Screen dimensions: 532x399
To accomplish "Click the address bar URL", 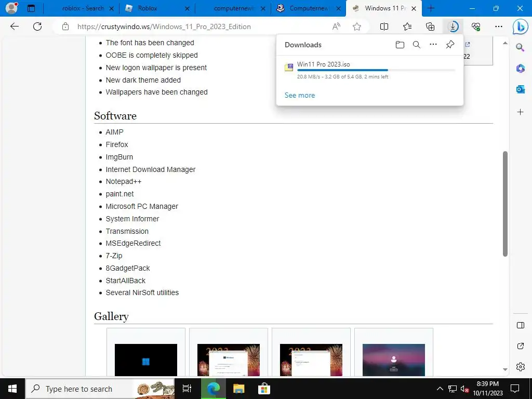I will [x=164, y=26].
